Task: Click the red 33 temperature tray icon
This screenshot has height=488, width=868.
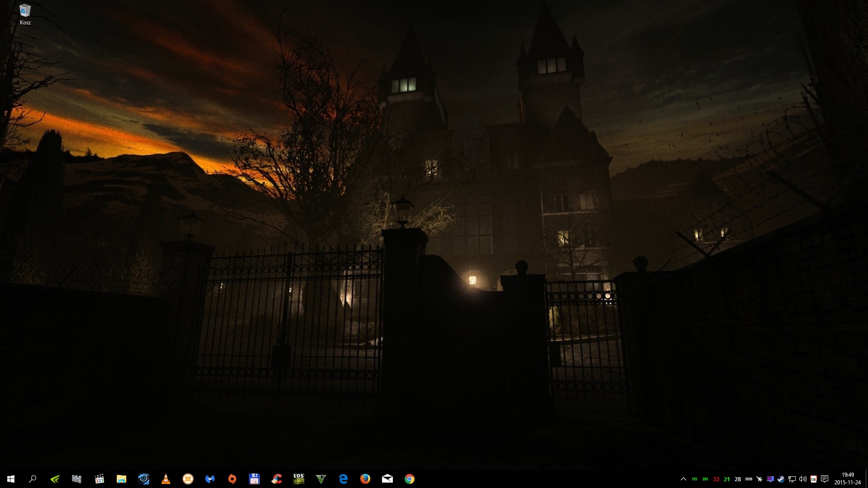Action: tap(716, 479)
